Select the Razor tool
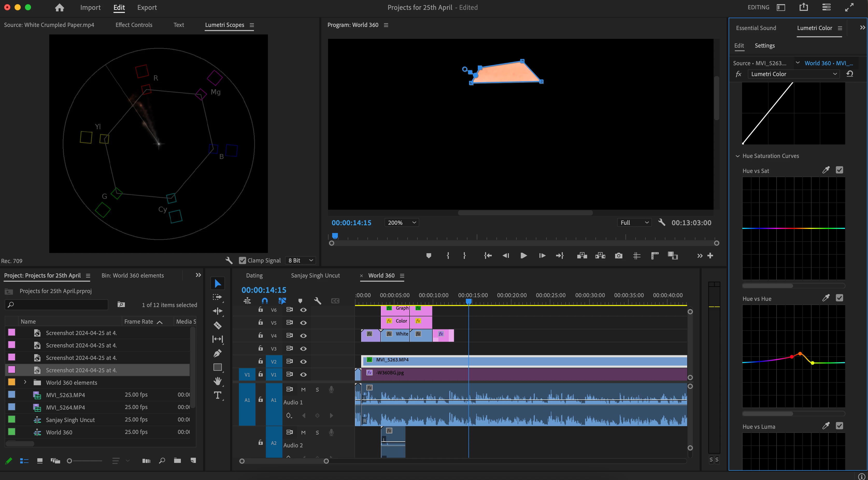The width and height of the screenshot is (868, 480). 217,325
